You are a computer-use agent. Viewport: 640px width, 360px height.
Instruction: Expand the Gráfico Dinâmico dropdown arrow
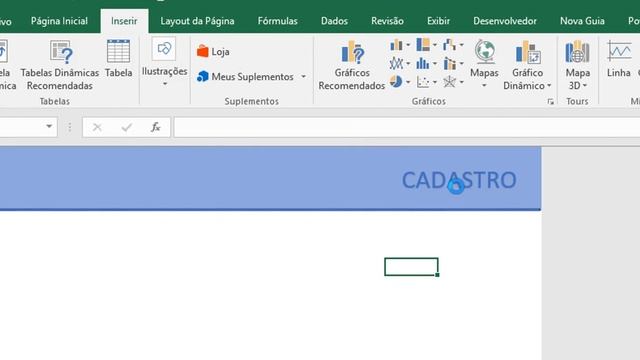pyautogui.click(x=549, y=86)
